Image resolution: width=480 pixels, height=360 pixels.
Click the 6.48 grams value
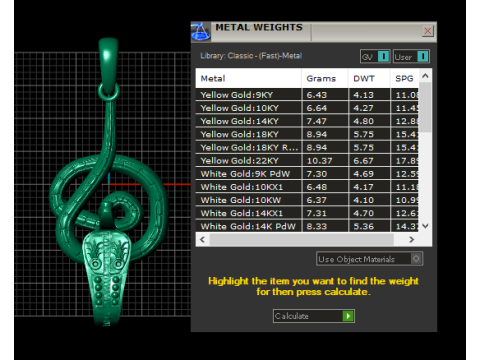click(317, 187)
